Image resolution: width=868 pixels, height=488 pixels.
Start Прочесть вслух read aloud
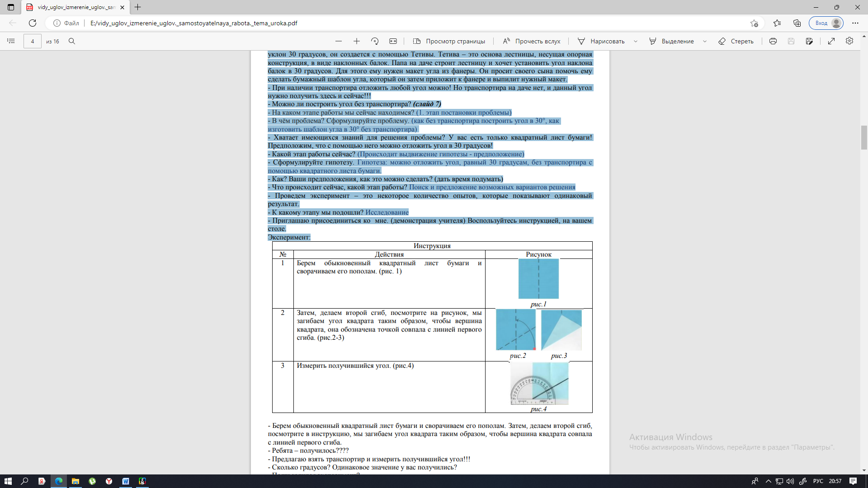coord(532,41)
